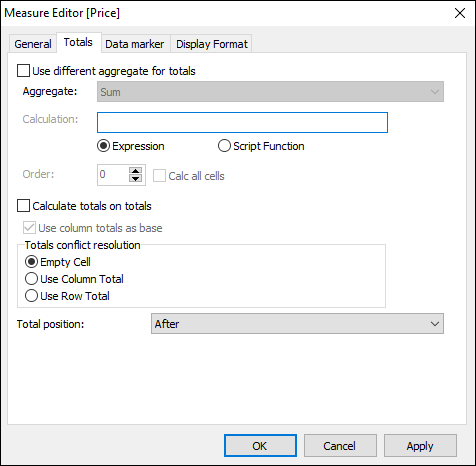Select Use Column Total option
Screen dimensions: 476x466
(31, 279)
